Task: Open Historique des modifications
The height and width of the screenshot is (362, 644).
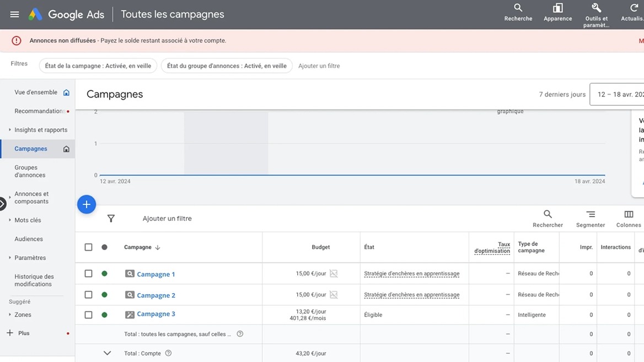Action: pos(34,280)
